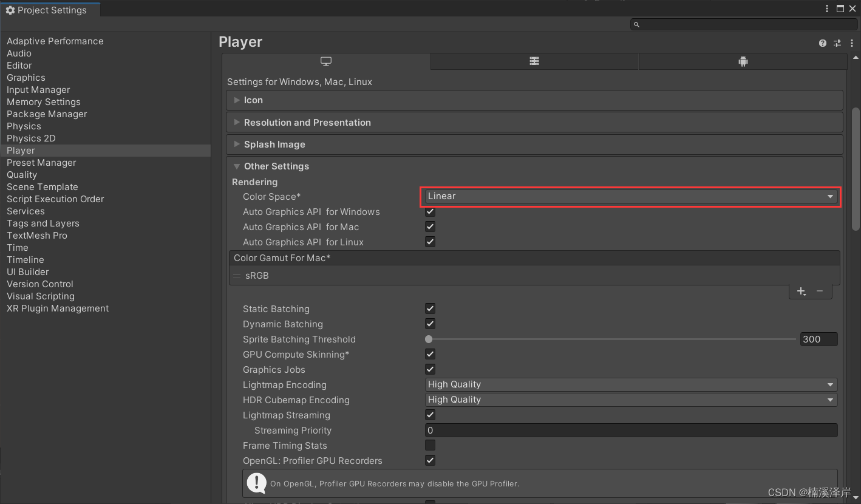Viewport: 861px width, 504px height.
Task: Open Audio settings category
Action: [19, 53]
